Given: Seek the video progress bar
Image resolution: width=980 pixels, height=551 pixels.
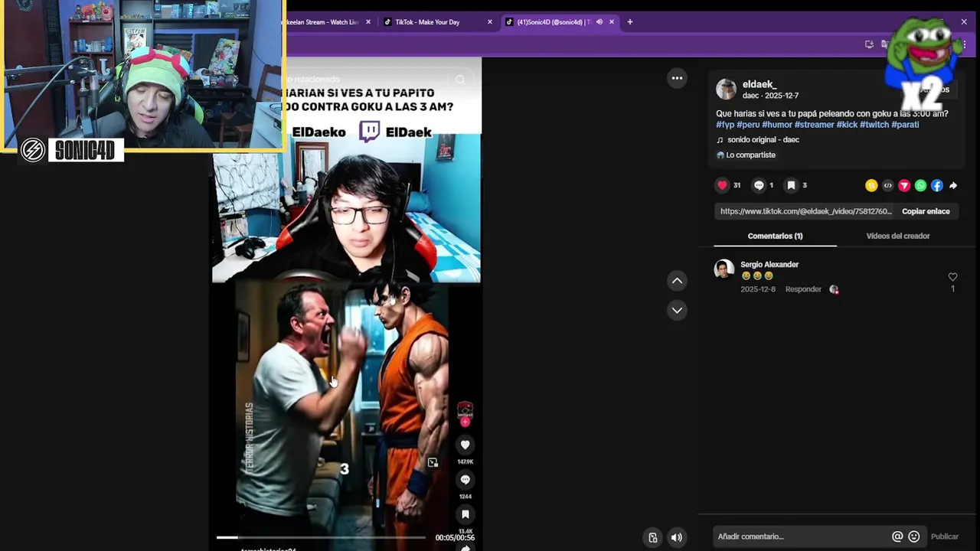Looking at the screenshot, I should pyautogui.click(x=322, y=538).
